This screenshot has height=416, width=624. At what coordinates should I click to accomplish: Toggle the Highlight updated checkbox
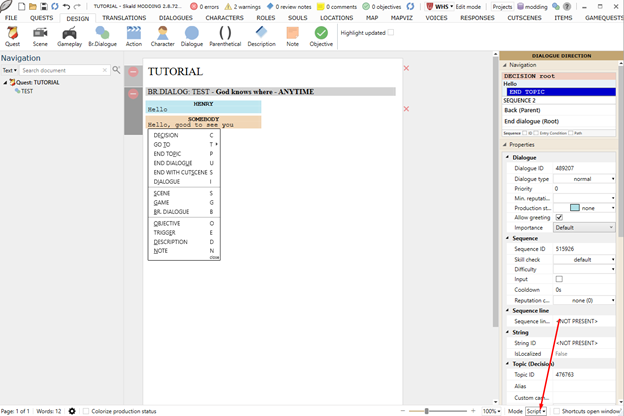coord(391,33)
